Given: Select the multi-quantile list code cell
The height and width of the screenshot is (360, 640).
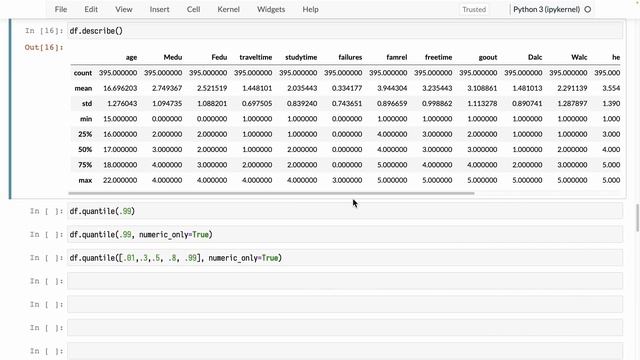Looking at the screenshot, I should coord(345,258).
